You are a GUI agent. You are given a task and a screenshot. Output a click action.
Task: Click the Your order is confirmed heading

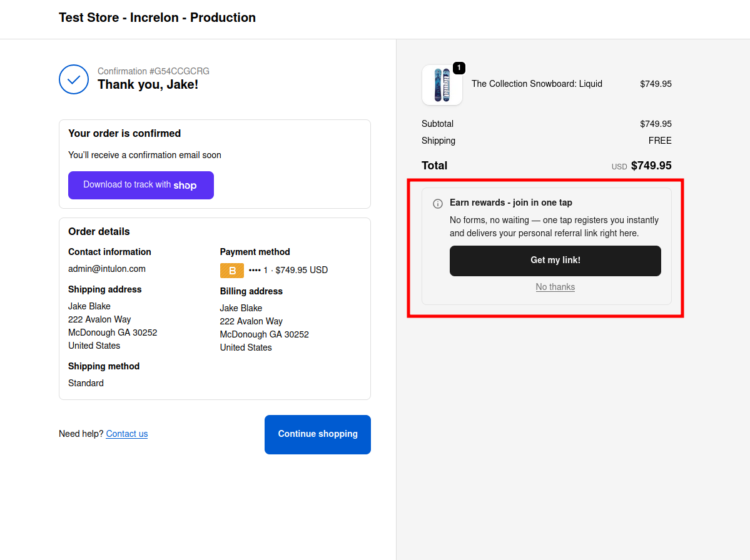(124, 133)
